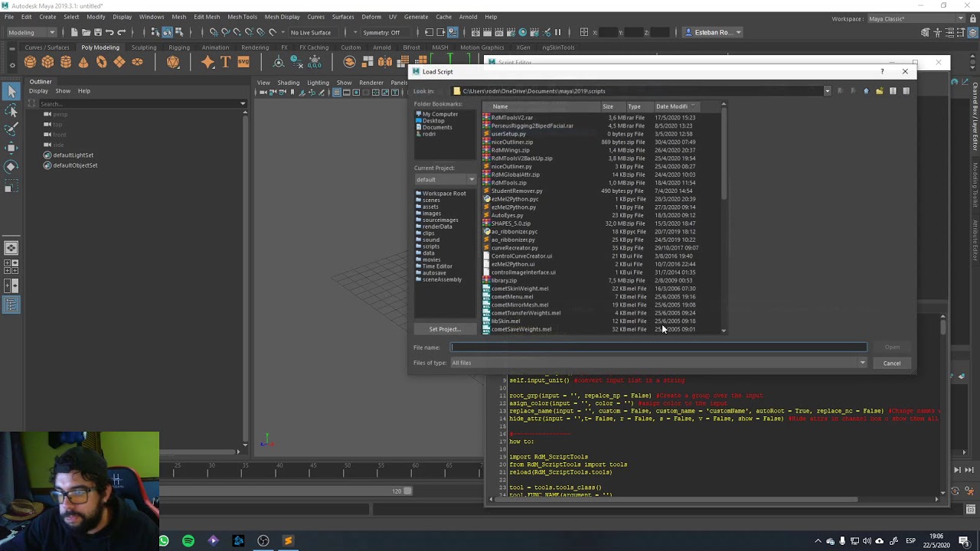The height and width of the screenshot is (551, 980).
Task: Click the Poly Cube shelf icon
Action: [47, 62]
